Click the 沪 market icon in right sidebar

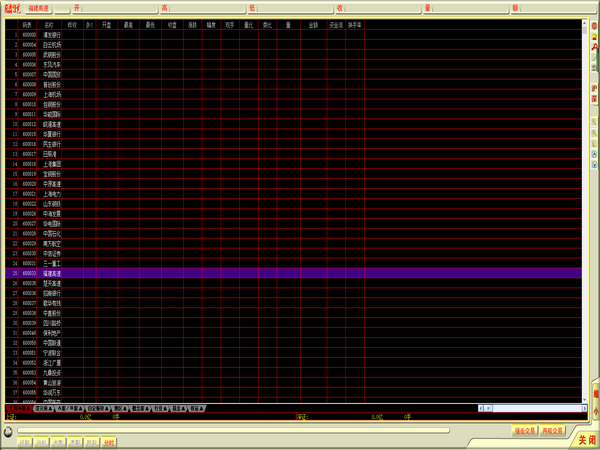(x=594, y=89)
